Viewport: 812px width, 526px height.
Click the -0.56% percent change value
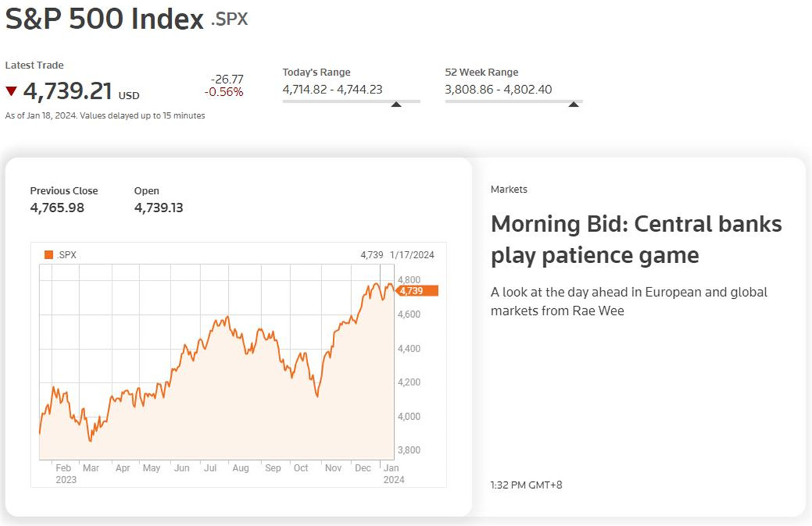click(x=223, y=93)
